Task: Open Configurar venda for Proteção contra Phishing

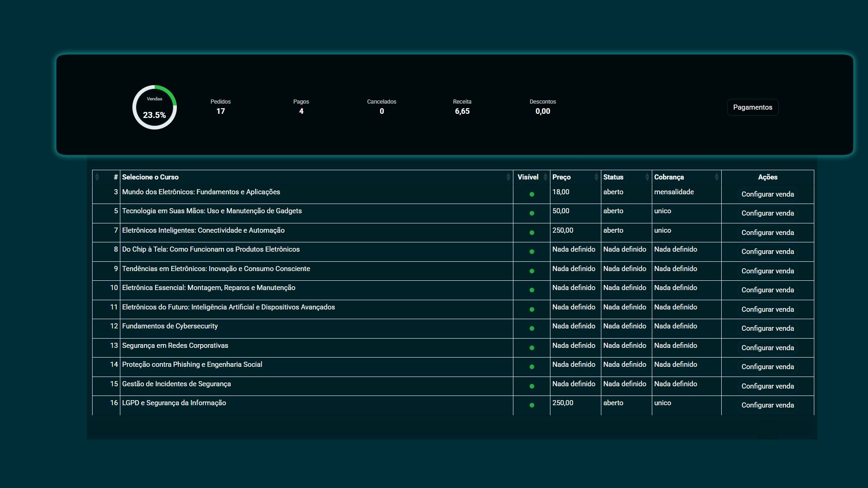Action: (767, 367)
